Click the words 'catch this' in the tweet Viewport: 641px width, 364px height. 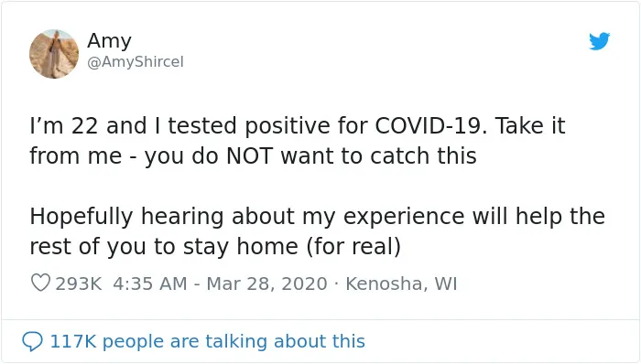point(423,155)
